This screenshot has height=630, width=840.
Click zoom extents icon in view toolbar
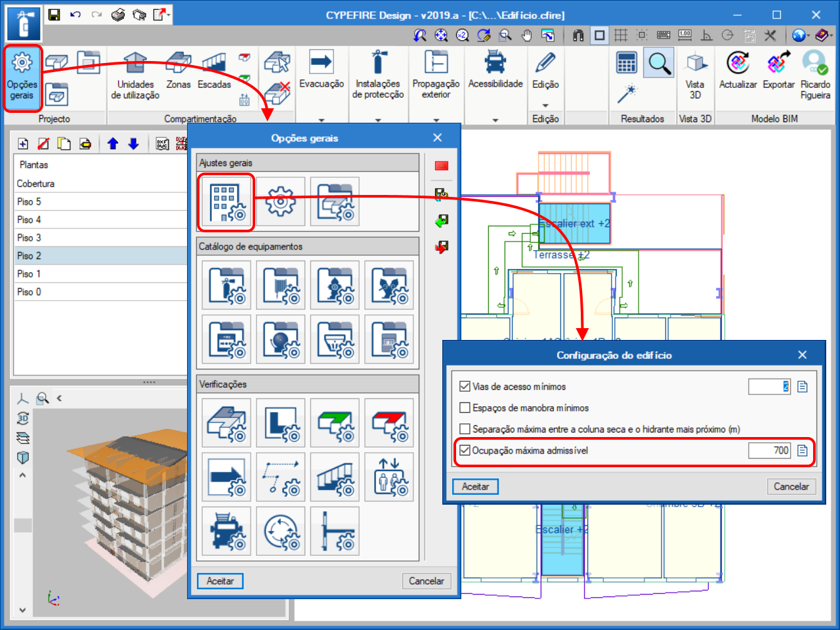(x=441, y=35)
